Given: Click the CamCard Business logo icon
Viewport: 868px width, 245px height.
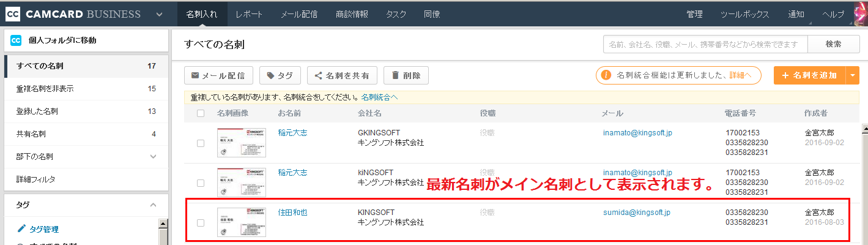Looking at the screenshot, I should coord(13,13).
